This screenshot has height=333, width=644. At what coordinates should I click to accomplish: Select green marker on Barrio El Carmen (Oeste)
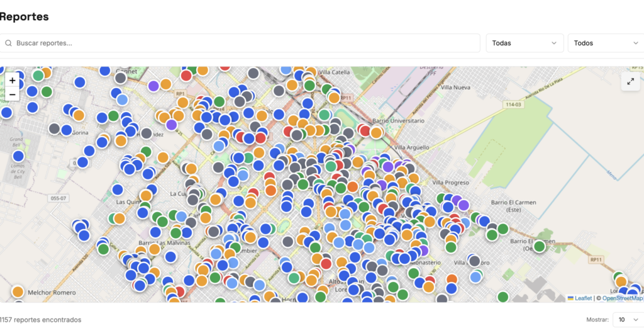click(539, 246)
